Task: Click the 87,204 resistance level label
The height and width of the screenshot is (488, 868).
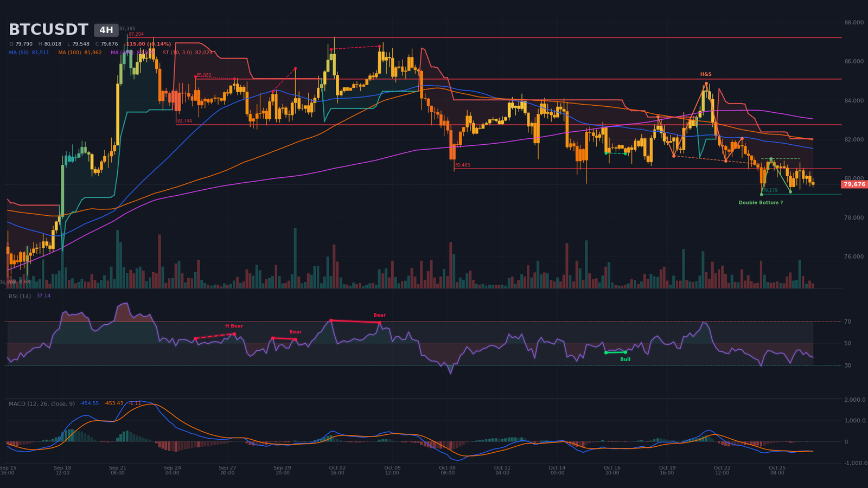Action: pyautogui.click(x=136, y=34)
